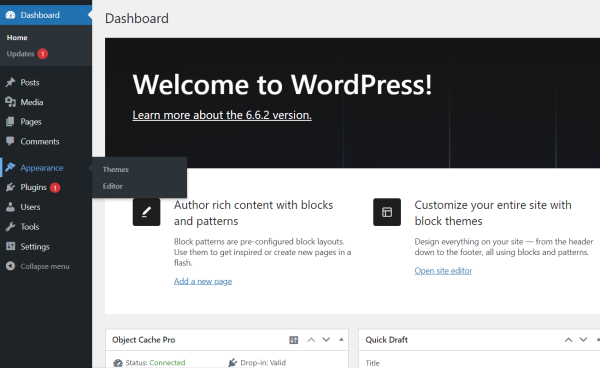
Task: Click the Tools wrench icon
Action: [x=10, y=226]
